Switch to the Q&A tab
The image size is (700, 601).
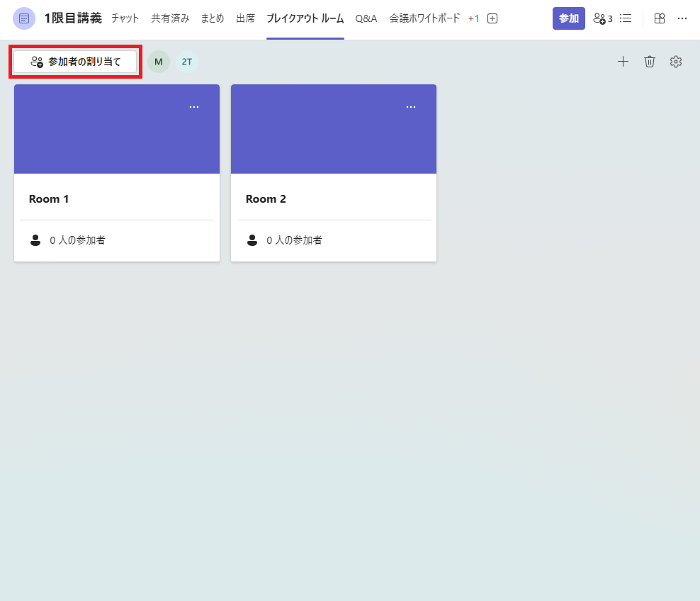(x=366, y=18)
